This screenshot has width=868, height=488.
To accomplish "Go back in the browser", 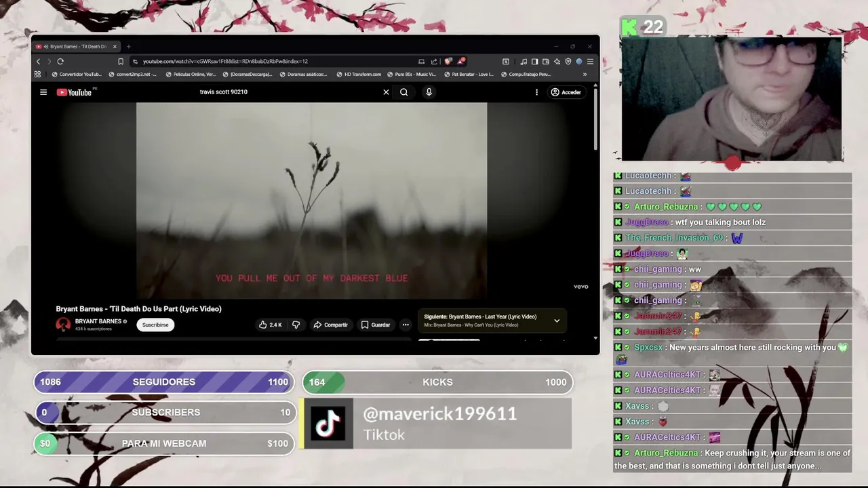I will pos(38,62).
